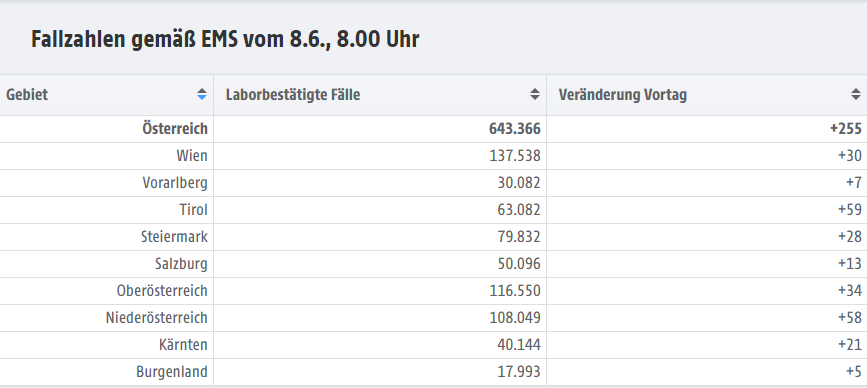Click the Fallzahlen gemäß EMS heading
Screen dimensions: 867x388
click(x=224, y=40)
